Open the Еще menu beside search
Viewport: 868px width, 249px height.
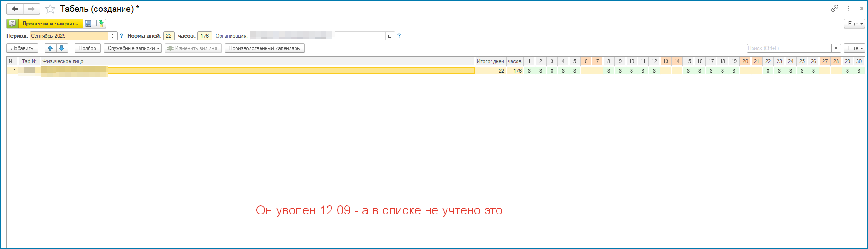[855, 48]
